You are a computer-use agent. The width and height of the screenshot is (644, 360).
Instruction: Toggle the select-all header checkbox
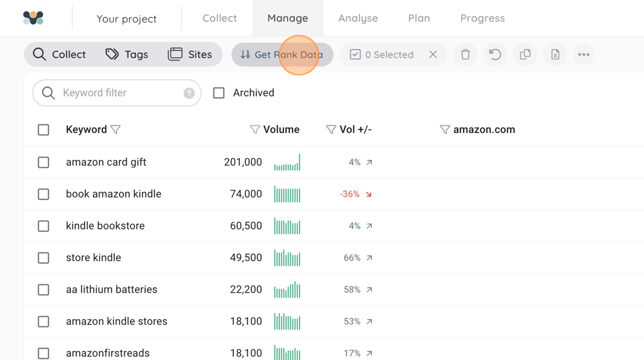click(x=44, y=130)
